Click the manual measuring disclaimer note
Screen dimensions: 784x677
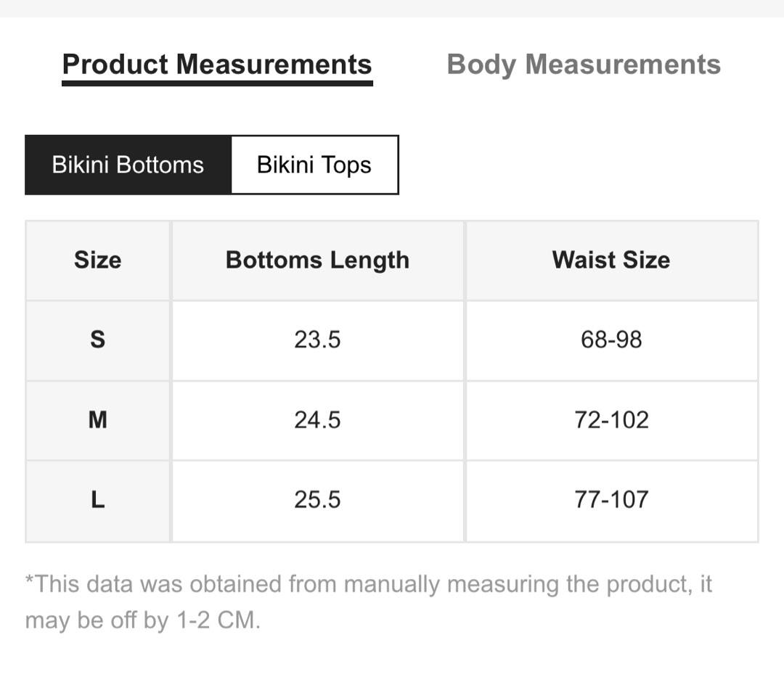(x=369, y=602)
